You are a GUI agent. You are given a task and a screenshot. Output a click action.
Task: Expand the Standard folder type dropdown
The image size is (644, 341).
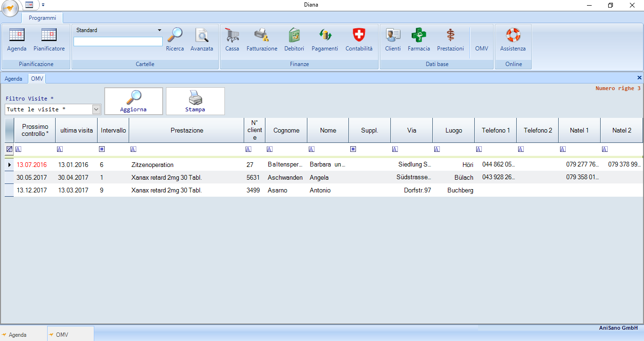[x=159, y=30]
